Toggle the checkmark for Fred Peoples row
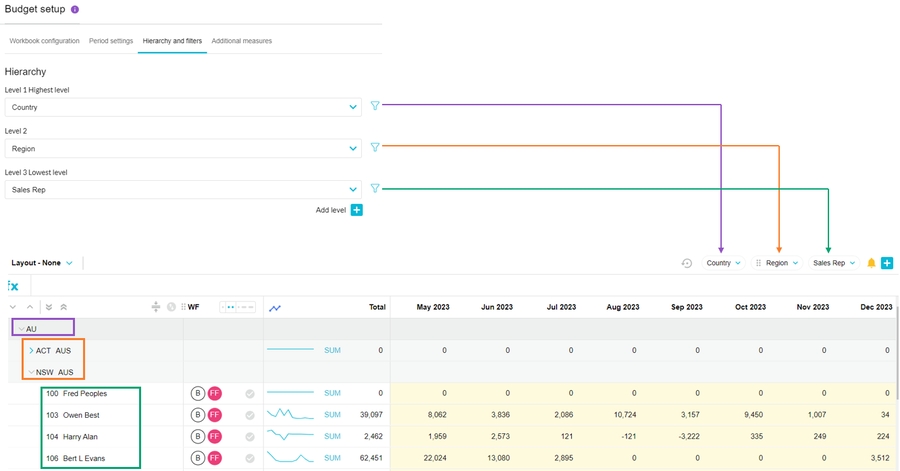 point(250,394)
